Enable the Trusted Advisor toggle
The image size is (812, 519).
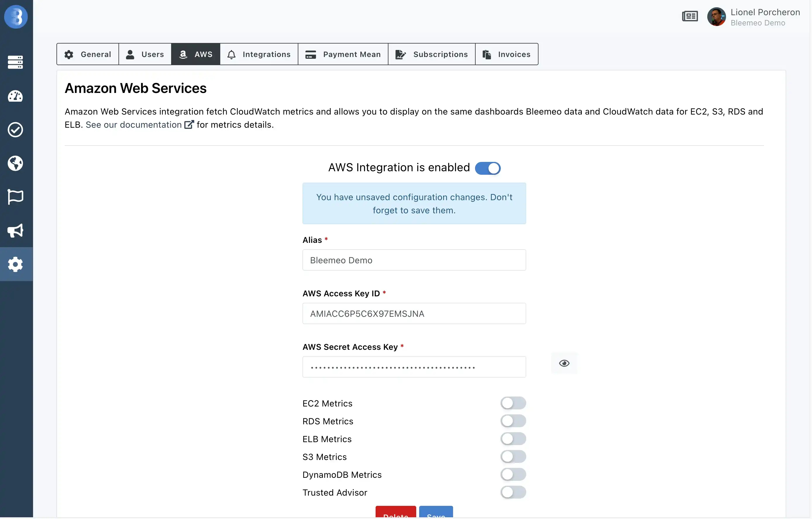[x=513, y=493]
